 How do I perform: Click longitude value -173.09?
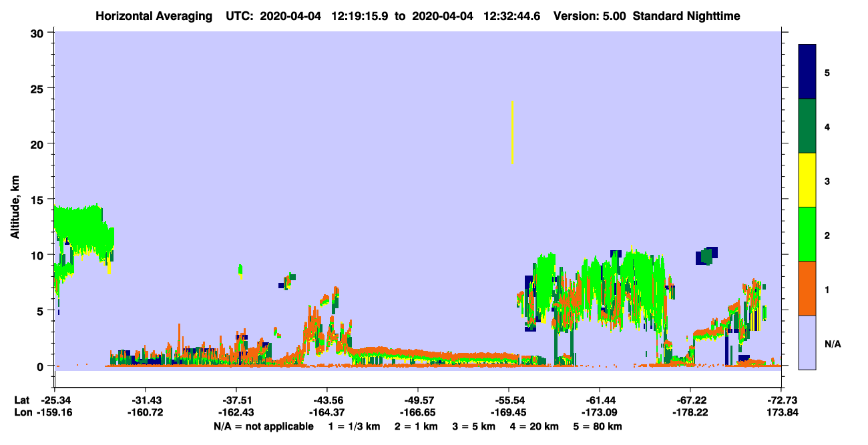600,412
